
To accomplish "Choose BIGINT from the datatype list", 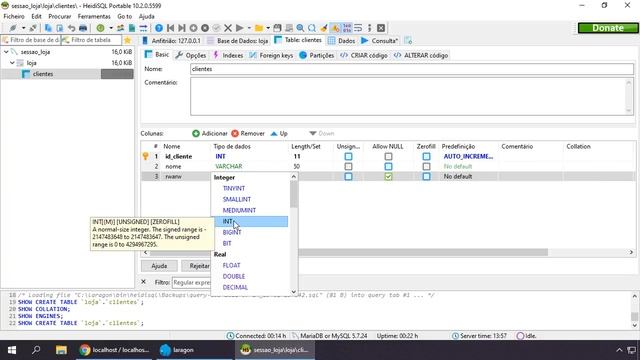I will (x=232, y=233).
